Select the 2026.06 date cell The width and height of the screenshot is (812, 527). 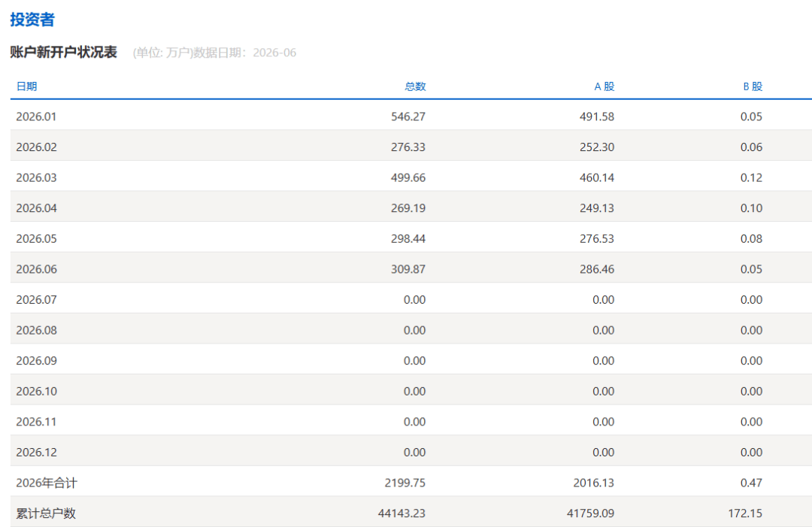pos(36,269)
